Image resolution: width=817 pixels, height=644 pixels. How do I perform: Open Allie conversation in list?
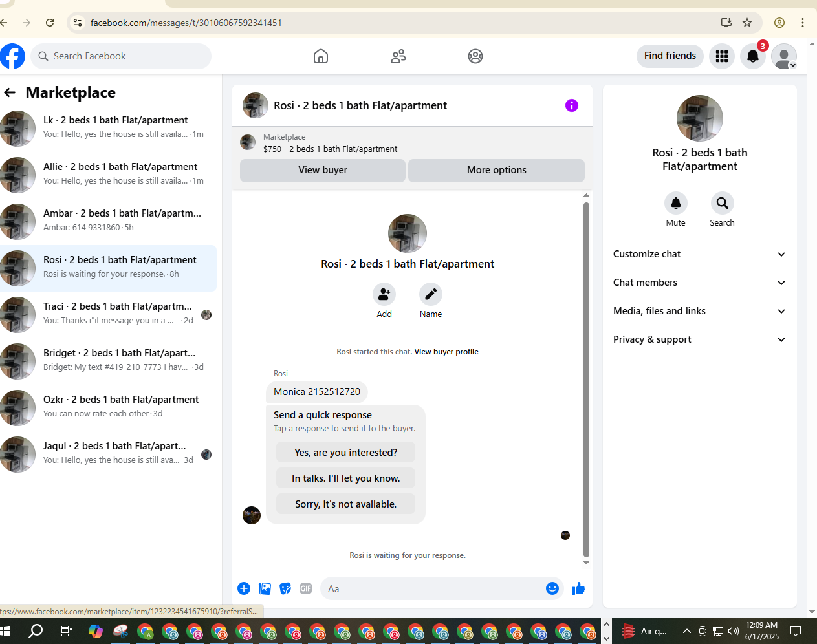pyautogui.click(x=108, y=175)
